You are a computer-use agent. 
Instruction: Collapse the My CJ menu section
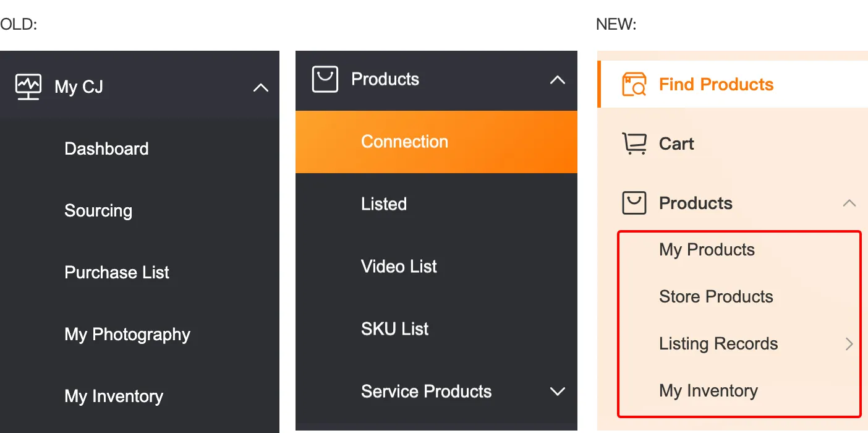coord(261,88)
